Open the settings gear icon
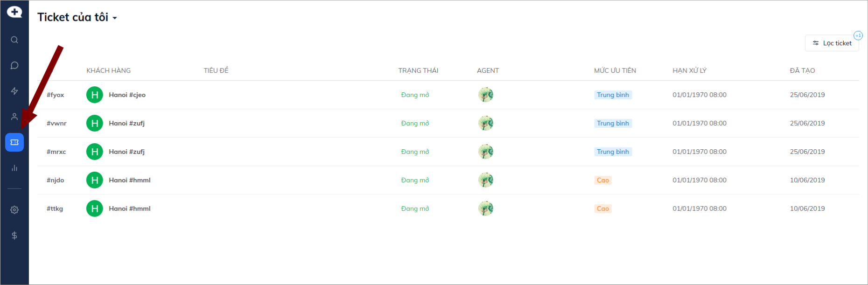868x285 pixels. 14,210
